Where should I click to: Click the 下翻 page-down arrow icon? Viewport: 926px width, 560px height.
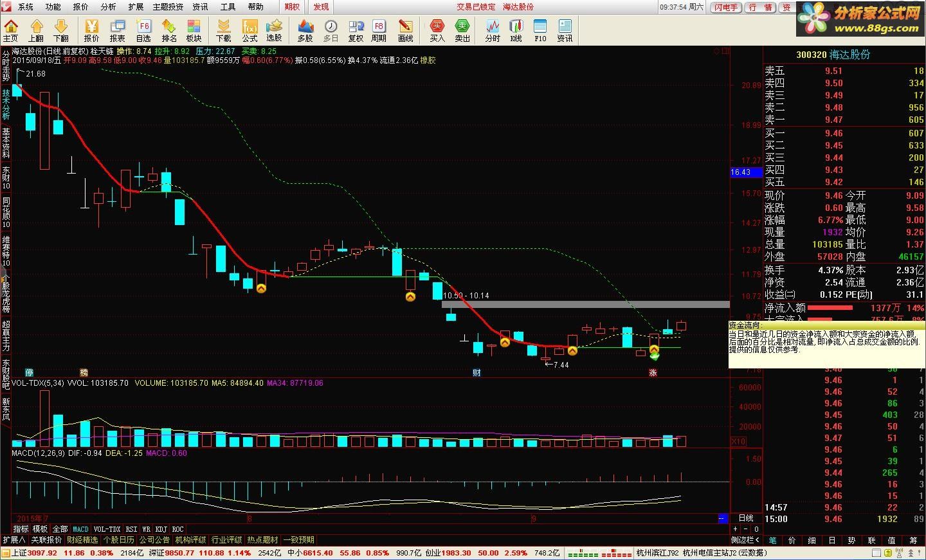[61, 30]
